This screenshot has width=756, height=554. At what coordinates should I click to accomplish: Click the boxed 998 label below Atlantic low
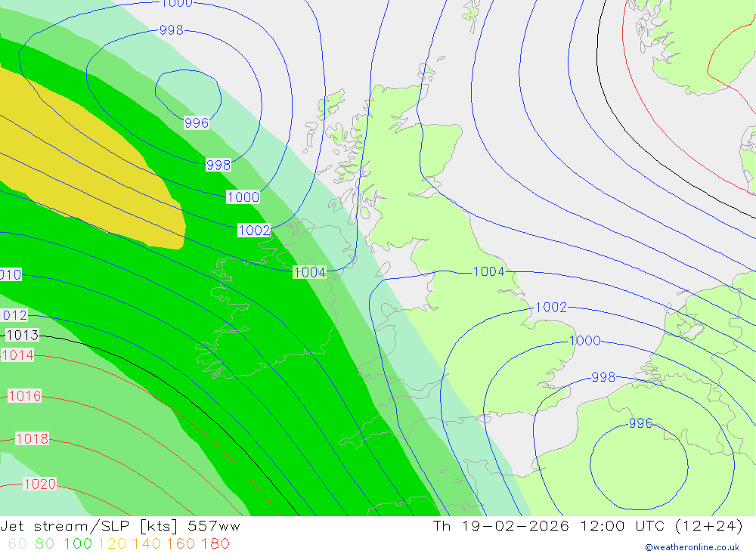pyautogui.click(x=218, y=165)
